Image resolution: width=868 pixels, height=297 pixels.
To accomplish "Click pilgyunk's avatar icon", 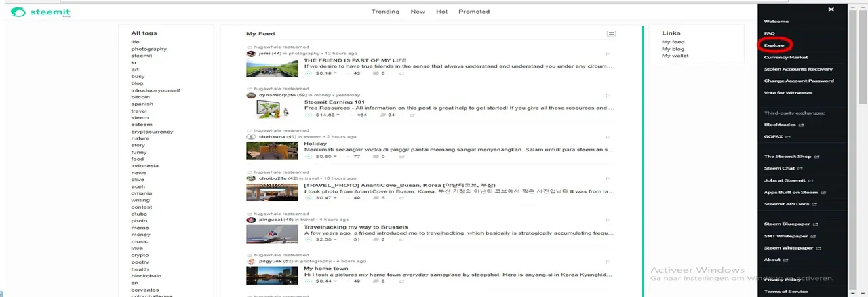I will tap(251, 261).
